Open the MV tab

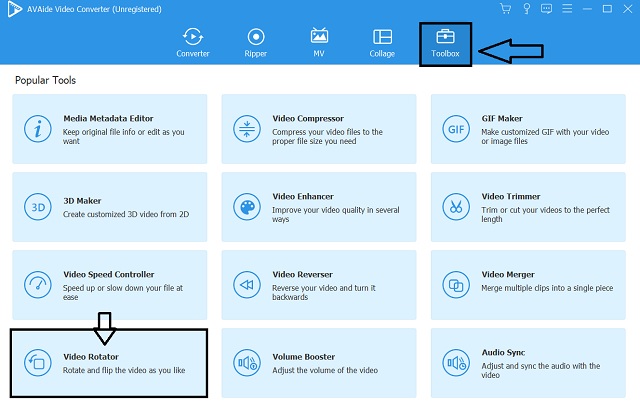pyautogui.click(x=319, y=42)
